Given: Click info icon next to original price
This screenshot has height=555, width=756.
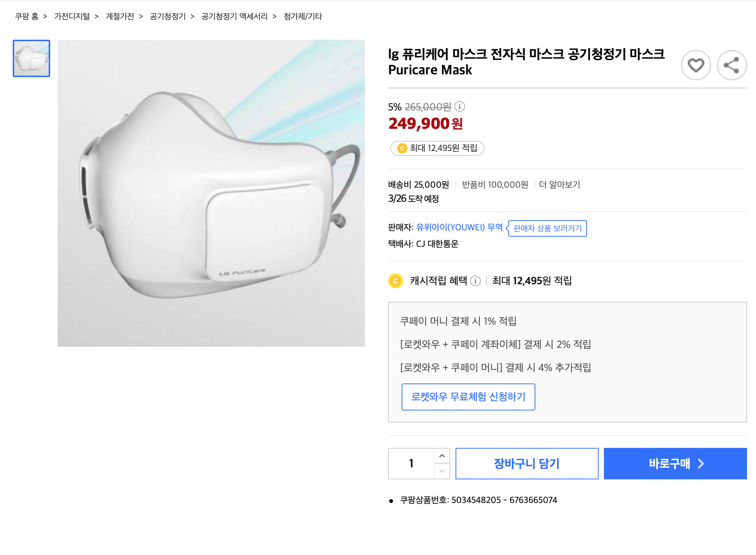Looking at the screenshot, I should point(460,107).
